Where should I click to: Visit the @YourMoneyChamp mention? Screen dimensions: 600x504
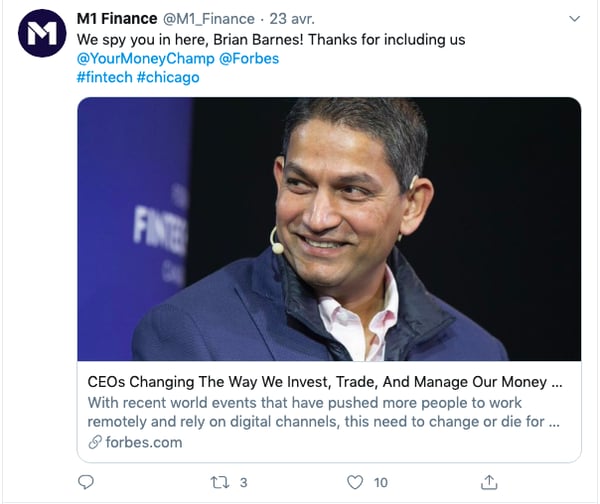(145, 59)
